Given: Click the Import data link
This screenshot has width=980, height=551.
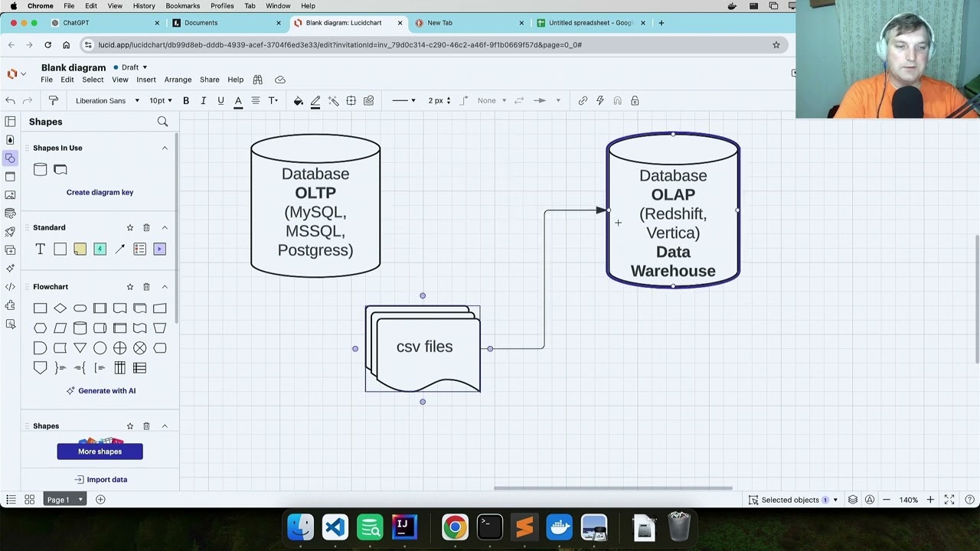Looking at the screenshot, I should tap(100, 480).
